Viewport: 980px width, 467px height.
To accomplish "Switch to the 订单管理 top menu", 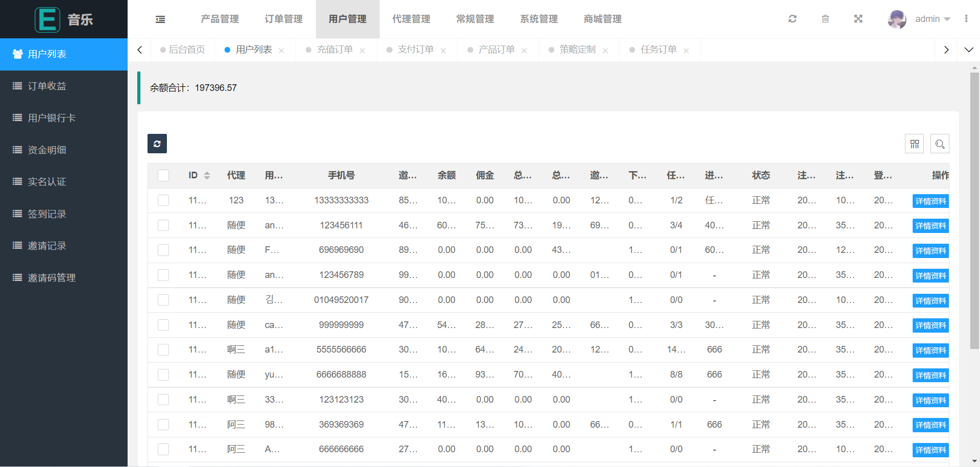I will point(283,19).
